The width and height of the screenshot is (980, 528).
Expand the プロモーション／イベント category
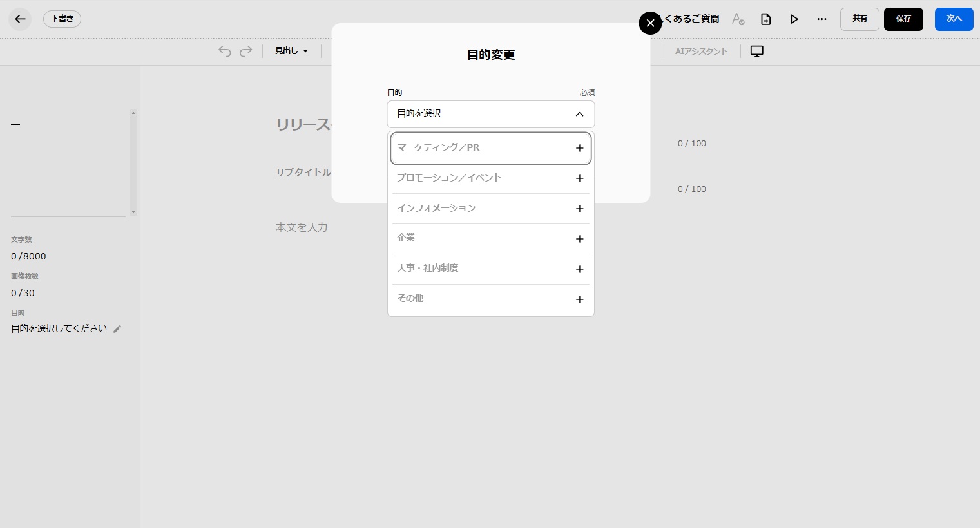[579, 178]
